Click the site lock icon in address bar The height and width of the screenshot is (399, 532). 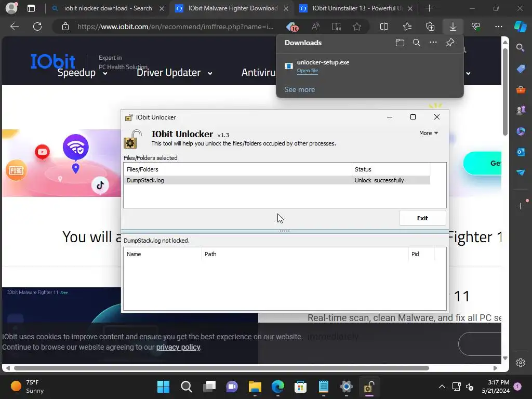[65, 26]
